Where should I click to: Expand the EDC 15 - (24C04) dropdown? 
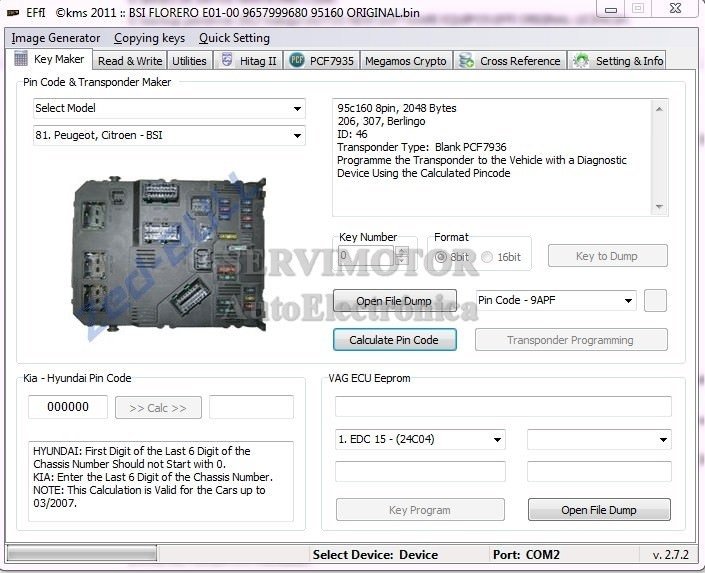coord(497,439)
